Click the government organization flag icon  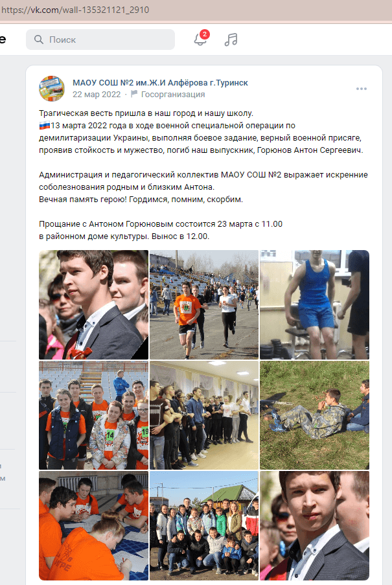click(134, 94)
